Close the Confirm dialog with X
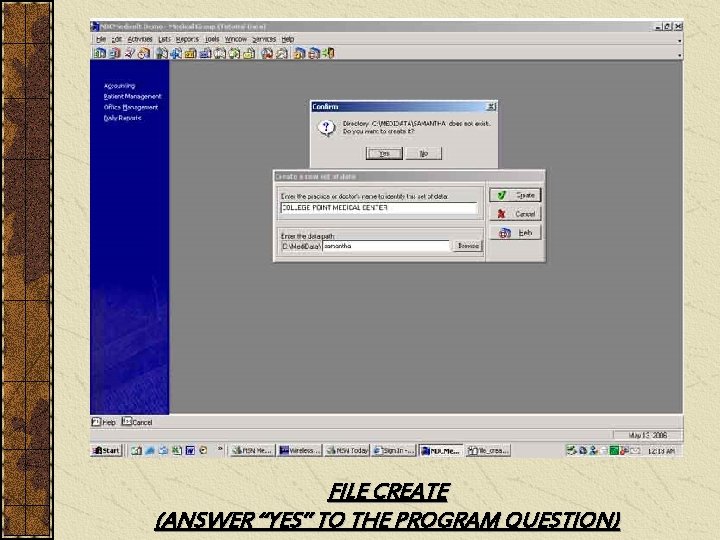This screenshot has height=540, width=720. click(x=491, y=107)
